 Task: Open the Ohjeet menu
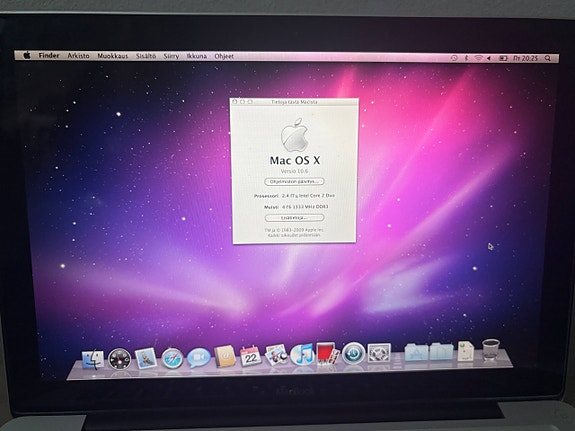(x=224, y=56)
